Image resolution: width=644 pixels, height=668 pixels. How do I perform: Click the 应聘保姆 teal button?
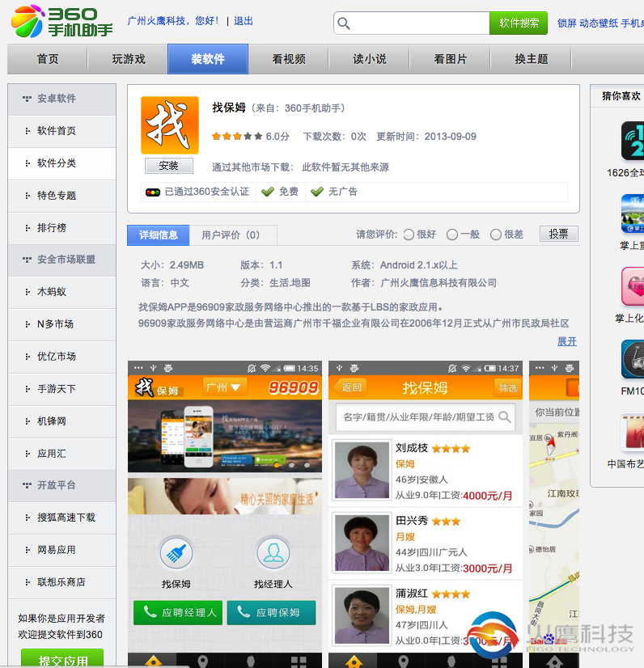[272, 613]
